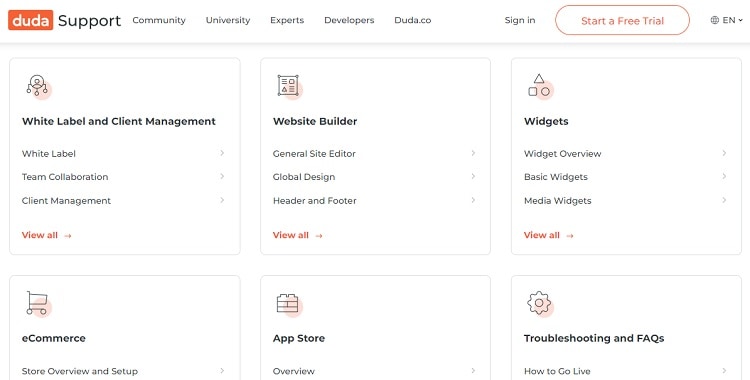Click the White Label and Client Management icon

coord(38,86)
